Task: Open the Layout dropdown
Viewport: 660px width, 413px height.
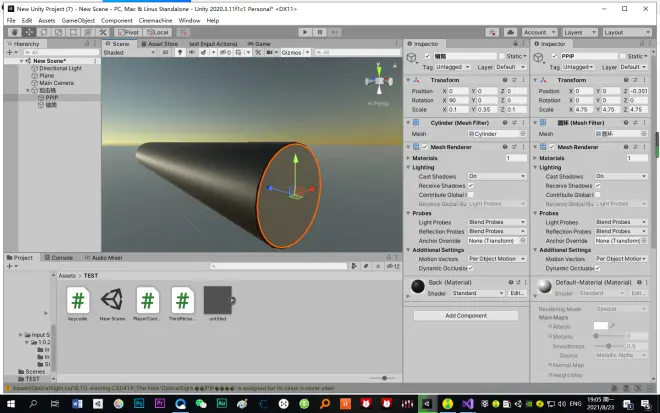Action: click(627, 32)
